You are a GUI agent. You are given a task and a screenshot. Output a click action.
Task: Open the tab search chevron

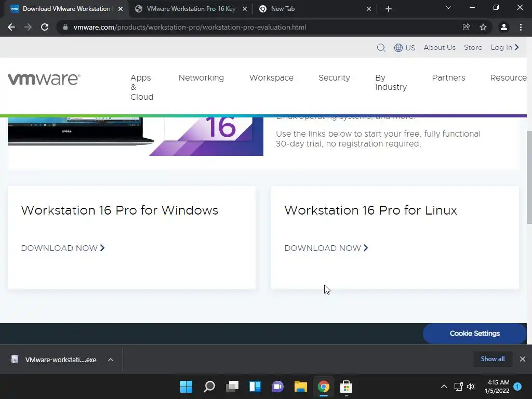448,7
